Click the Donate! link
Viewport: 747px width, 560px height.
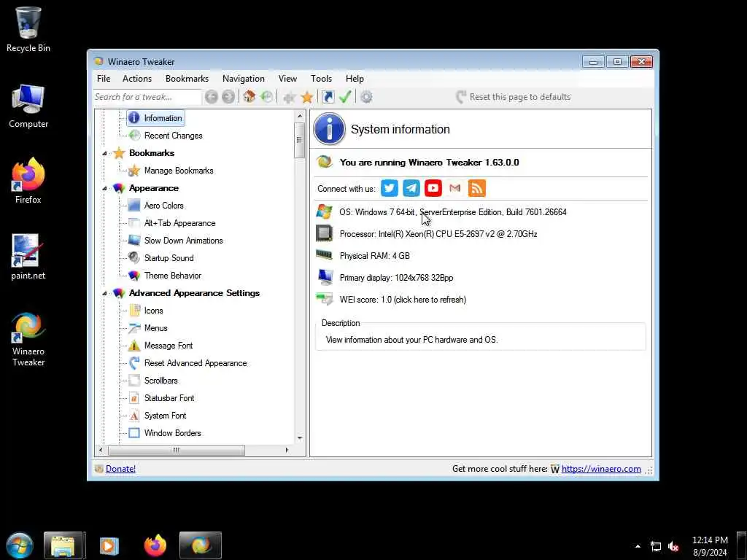[120, 469]
